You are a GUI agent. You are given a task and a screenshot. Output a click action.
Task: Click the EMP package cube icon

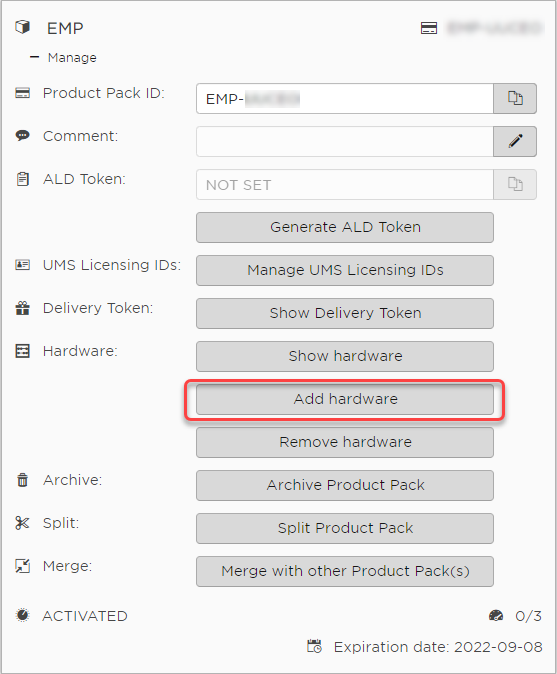pyautogui.click(x=23, y=27)
